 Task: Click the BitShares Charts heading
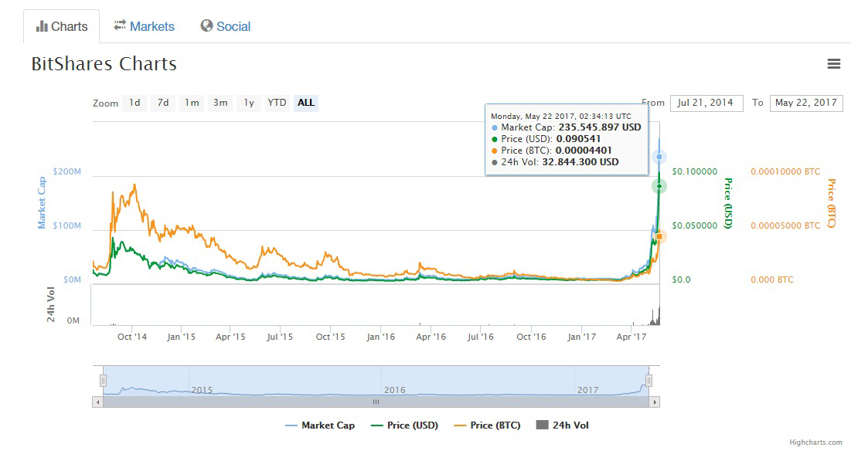click(x=104, y=63)
